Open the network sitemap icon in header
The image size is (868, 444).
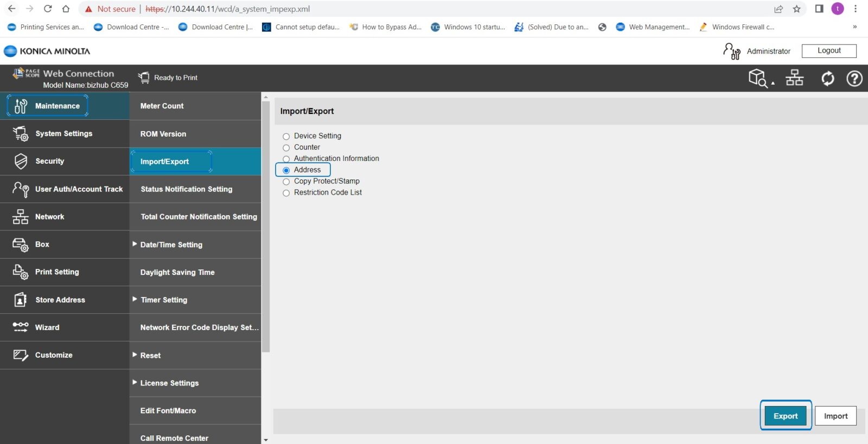[x=794, y=78]
